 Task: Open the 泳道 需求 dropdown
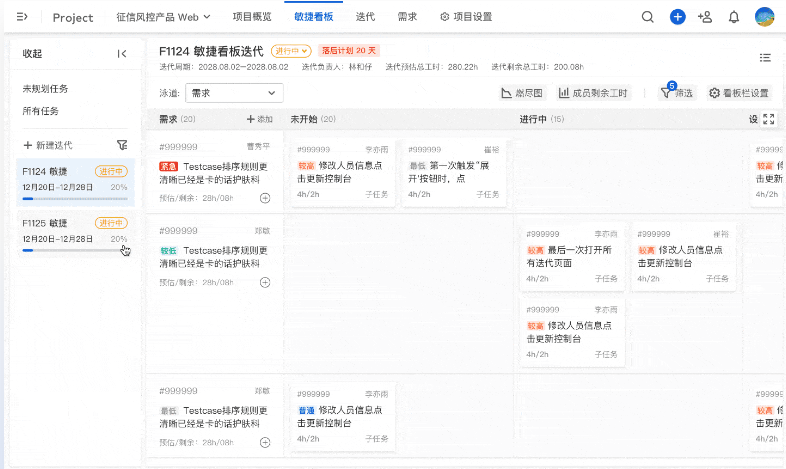234,93
